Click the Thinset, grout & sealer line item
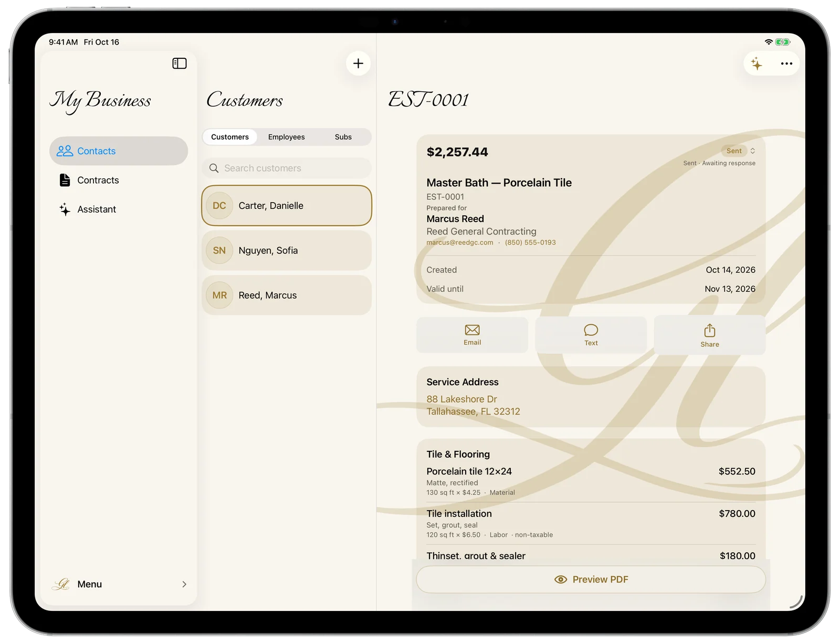840x644 pixels. click(x=591, y=555)
